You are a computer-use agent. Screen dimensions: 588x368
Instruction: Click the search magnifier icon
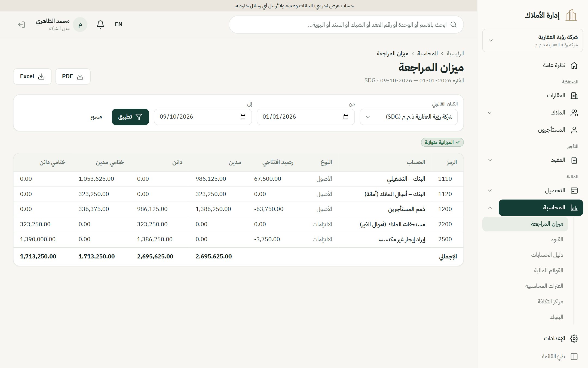453,25
